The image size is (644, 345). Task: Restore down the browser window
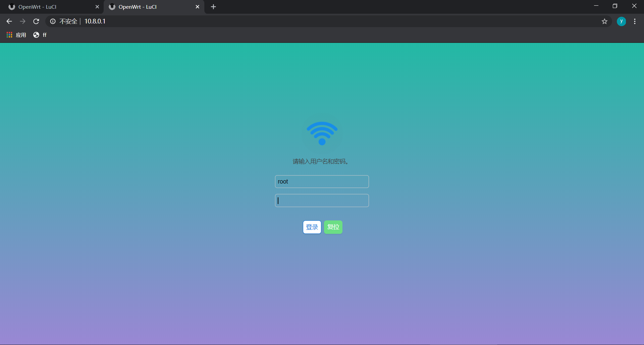tap(615, 6)
